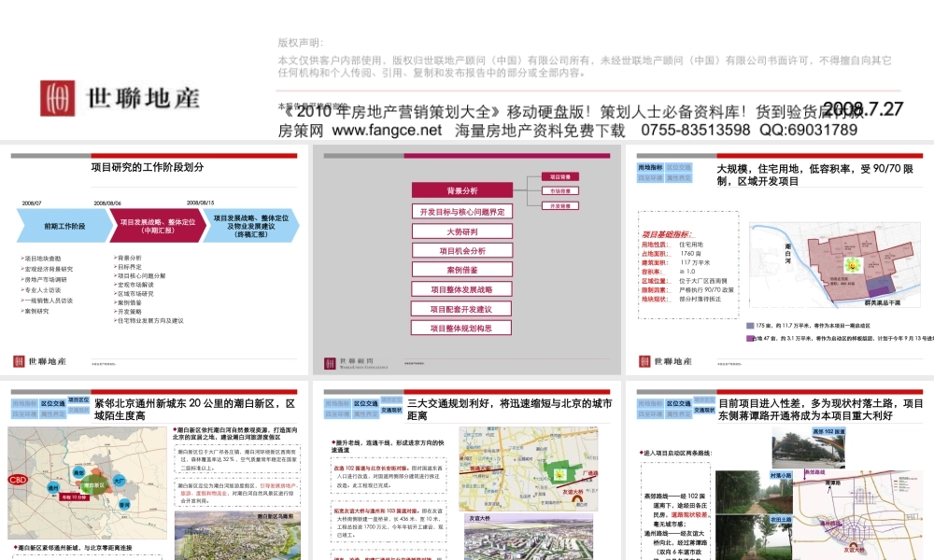Open the 燕郊102国道 road photo

[x=808, y=447]
